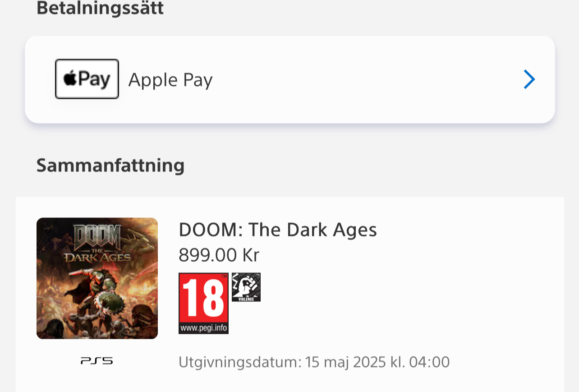
Task: Select the 15 maj 2025 release date
Action: tap(345, 362)
